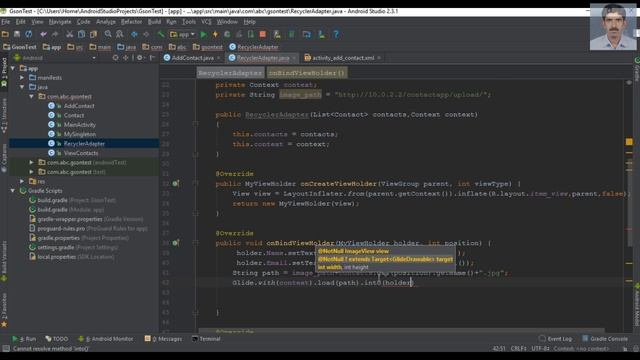640x360 pixels.
Task: Click the gsontest breadcrumb folder
Action: coord(208,47)
